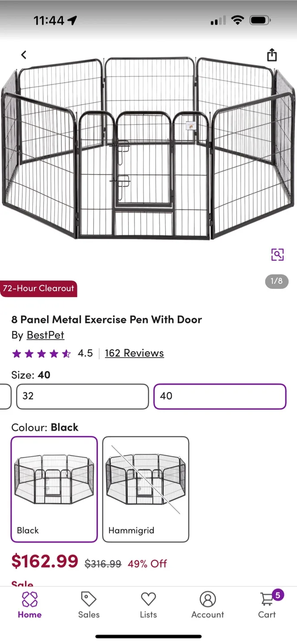Open the Sales tag tab
Screen dimensions: 297x644
point(89,605)
